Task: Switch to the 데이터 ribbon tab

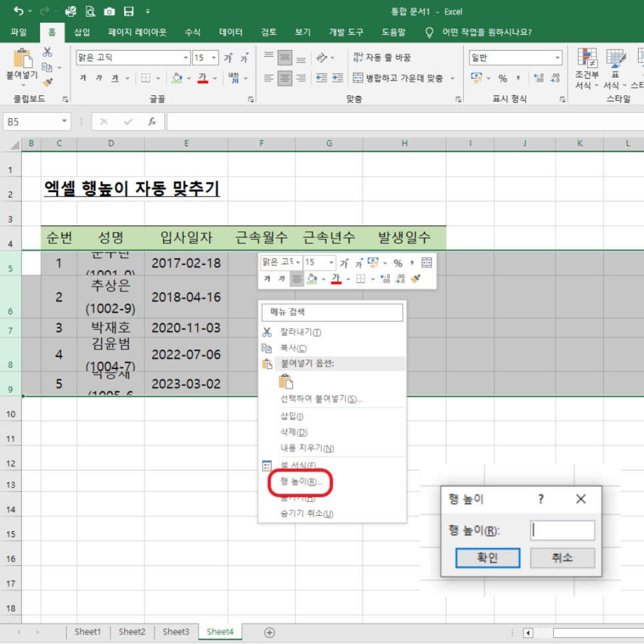Action: pyautogui.click(x=231, y=32)
